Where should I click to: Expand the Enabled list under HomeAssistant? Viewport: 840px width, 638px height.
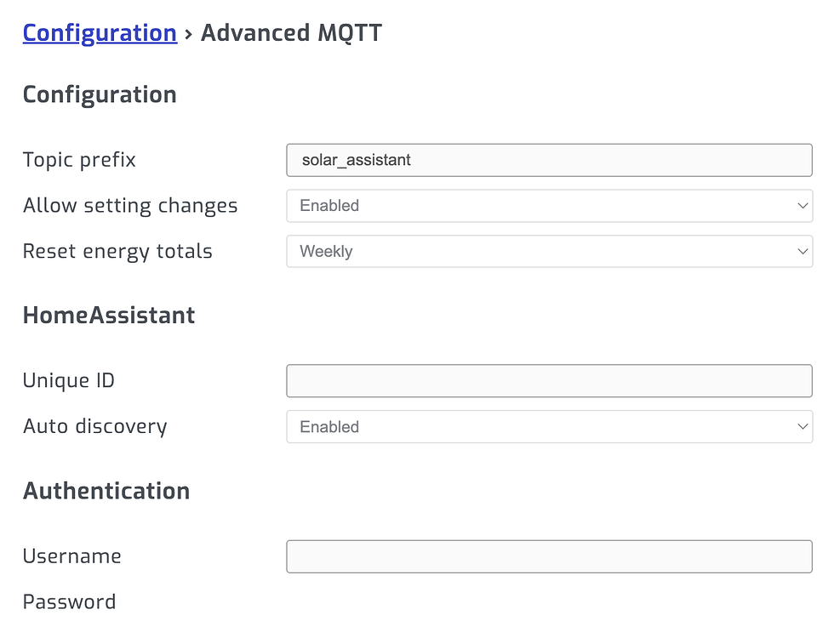coord(549,426)
